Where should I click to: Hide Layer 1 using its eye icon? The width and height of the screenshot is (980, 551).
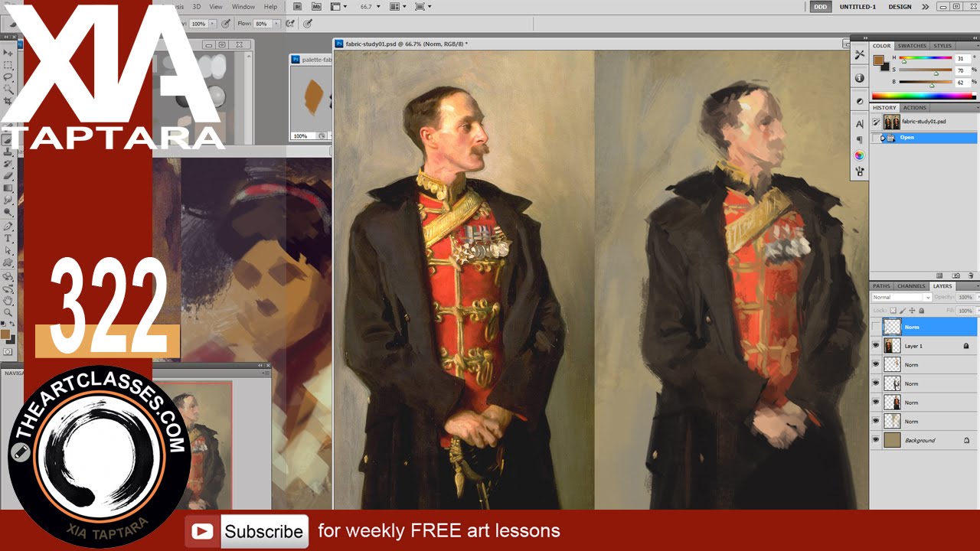[x=876, y=346]
